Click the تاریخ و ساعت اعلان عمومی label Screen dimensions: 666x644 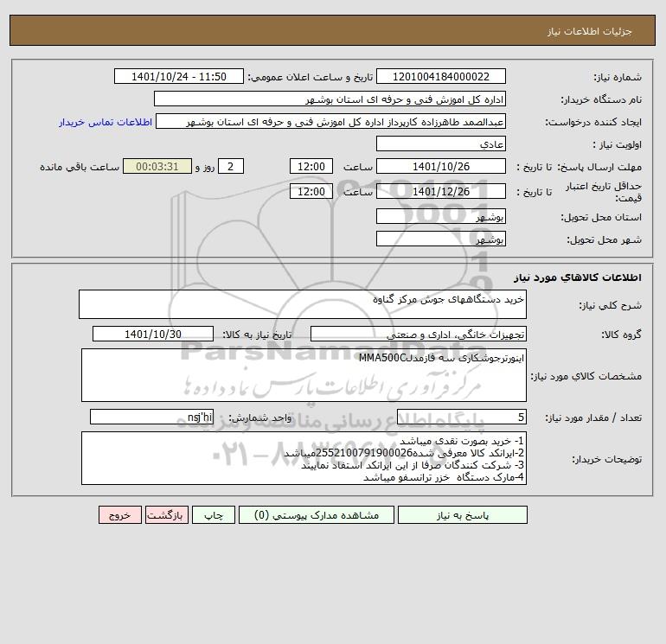tap(310, 77)
